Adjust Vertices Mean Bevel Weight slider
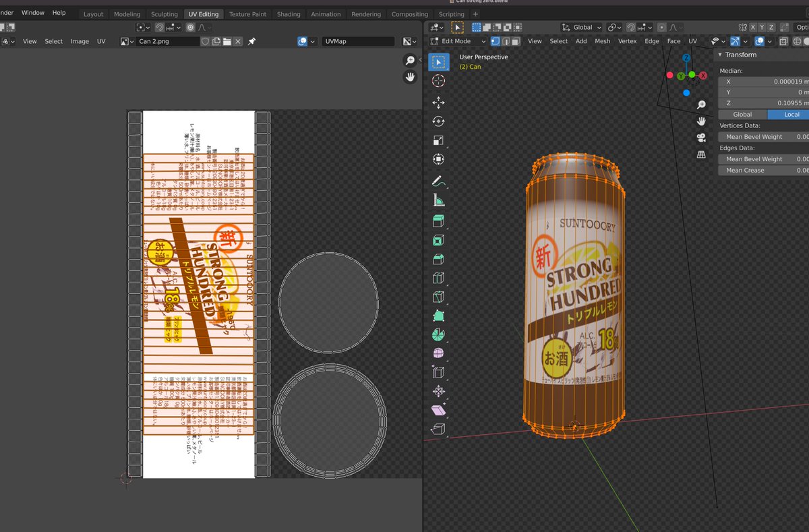 coord(763,137)
